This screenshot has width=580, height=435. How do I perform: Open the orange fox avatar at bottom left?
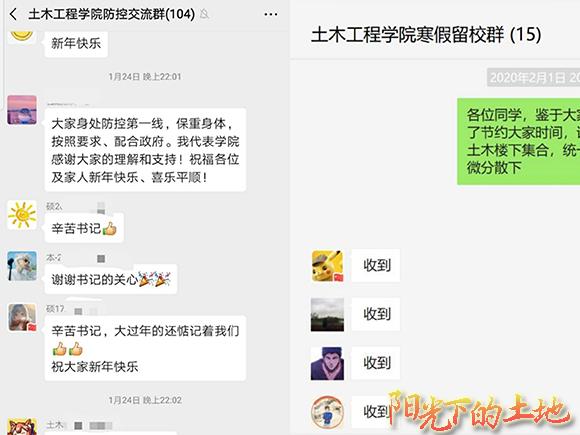tap(22, 427)
